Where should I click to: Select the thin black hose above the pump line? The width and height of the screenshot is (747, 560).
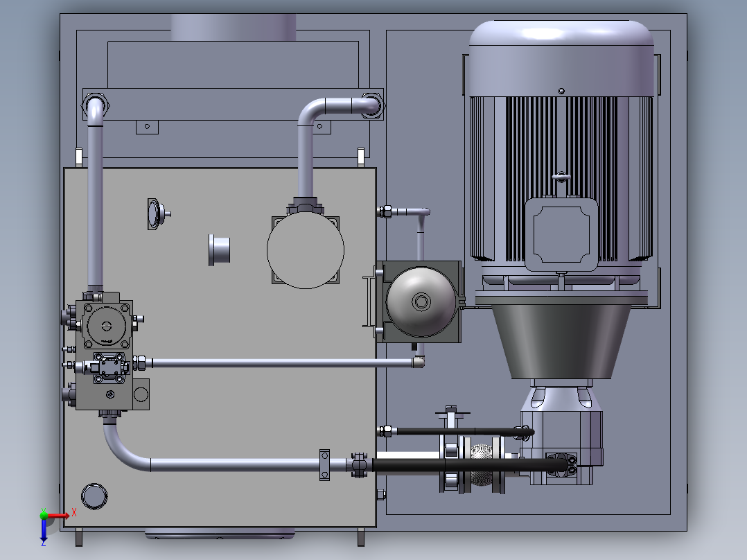pos(464,432)
